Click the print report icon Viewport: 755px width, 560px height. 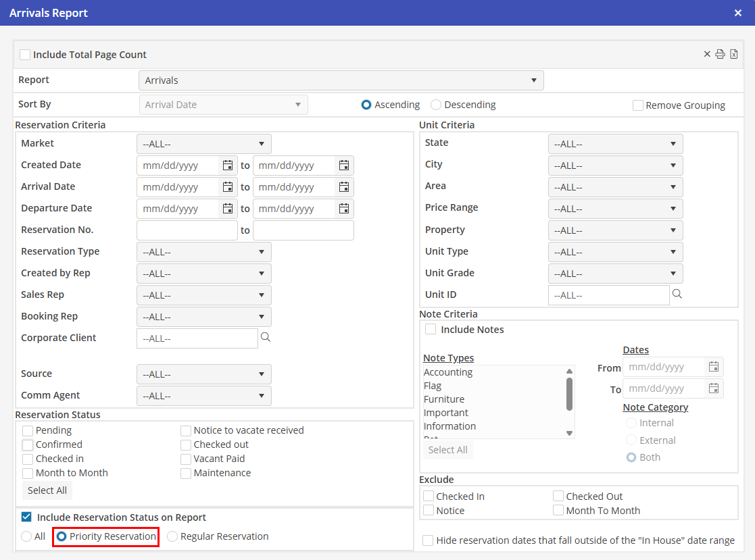[x=721, y=55]
